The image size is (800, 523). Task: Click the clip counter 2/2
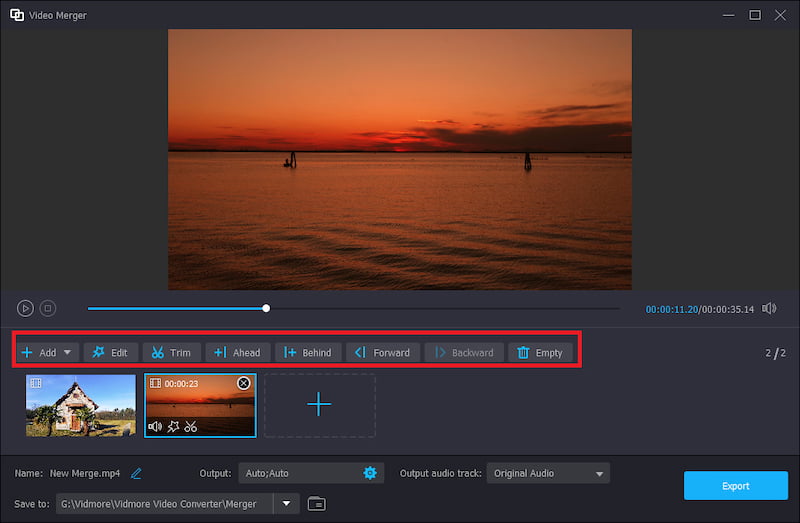775,353
